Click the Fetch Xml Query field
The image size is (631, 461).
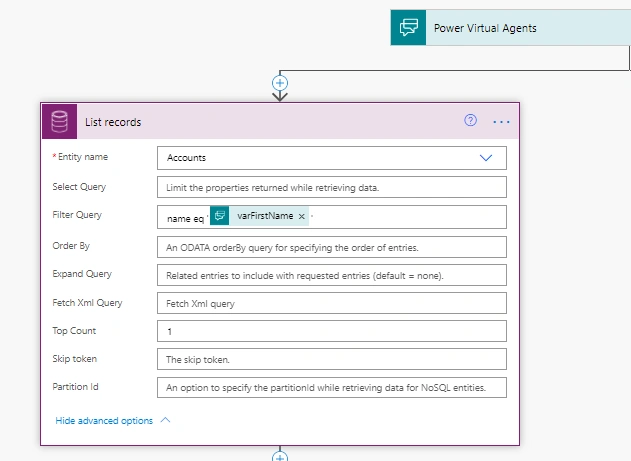click(x=332, y=303)
